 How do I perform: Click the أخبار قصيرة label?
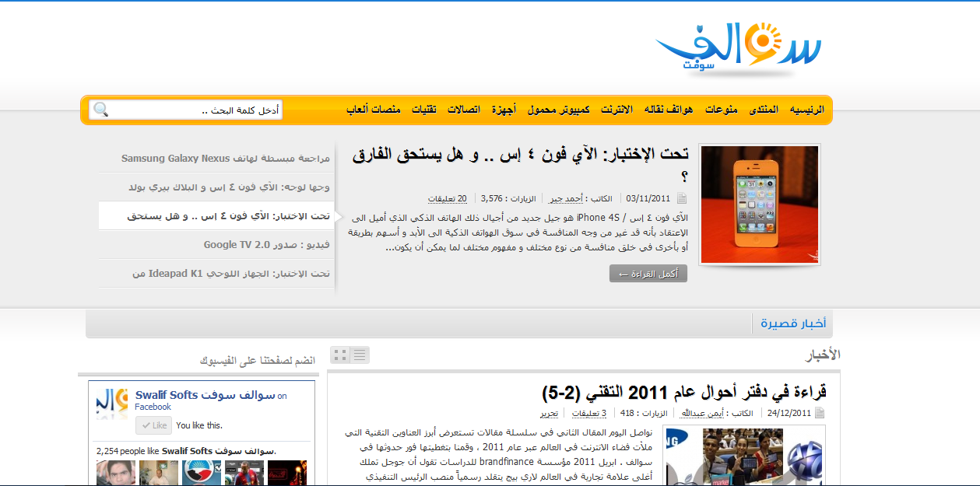[x=793, y=323]
